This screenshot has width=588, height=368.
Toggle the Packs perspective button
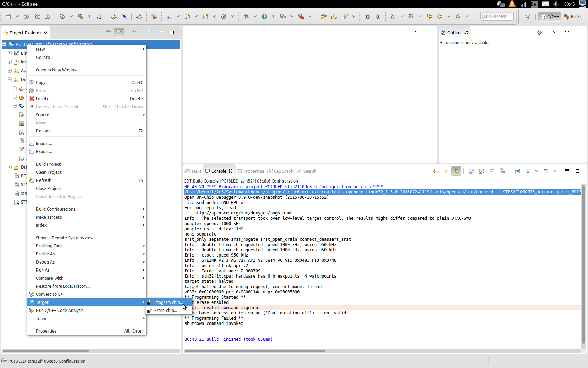573,16
